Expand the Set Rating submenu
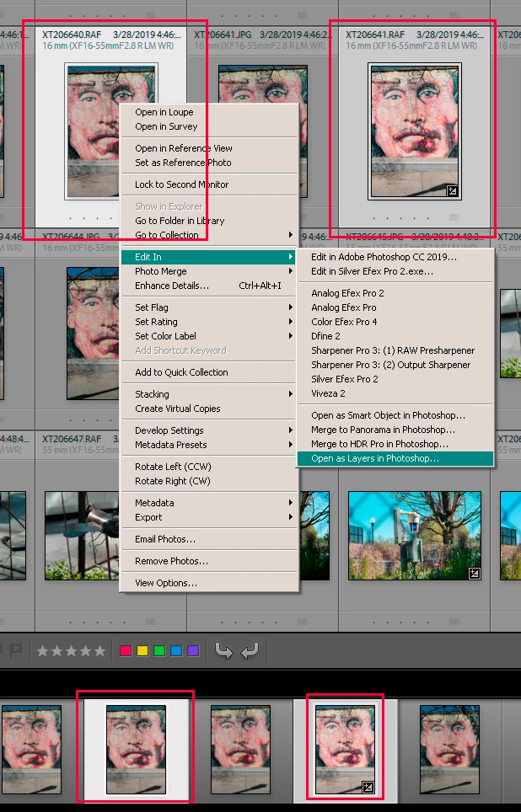521x812 pixels. tap(209, 322)
